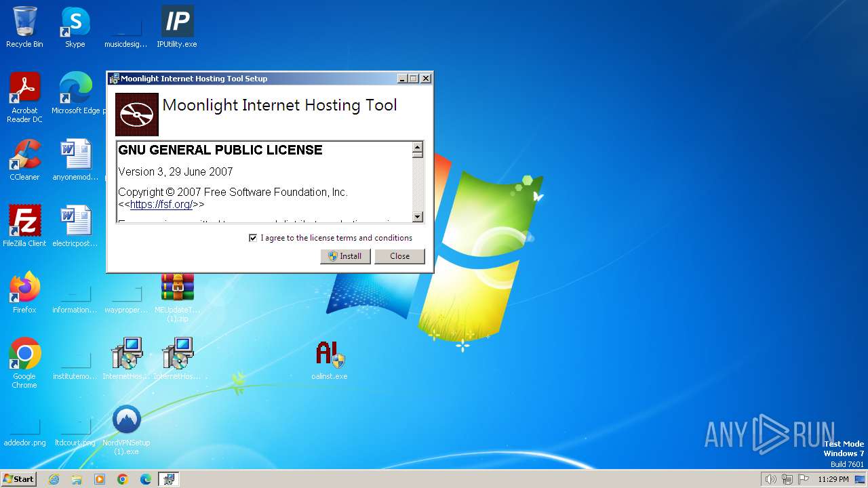This screenshot has height=488, width=868.
Task: Launch Google Chrome desktop shortcut
Action: point(24,363)
